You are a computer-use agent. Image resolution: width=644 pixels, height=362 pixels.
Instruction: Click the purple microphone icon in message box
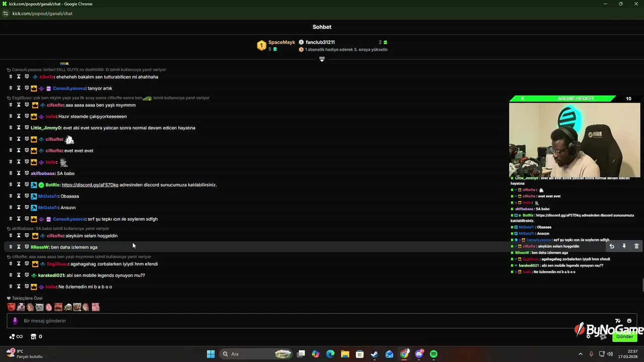coord(15,321)
